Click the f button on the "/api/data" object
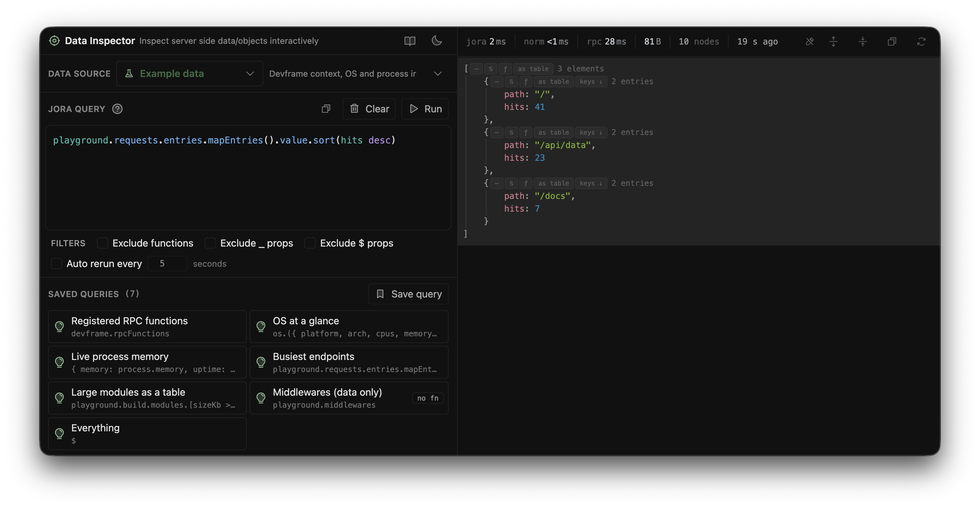The image size is (980, 508). 526,133
